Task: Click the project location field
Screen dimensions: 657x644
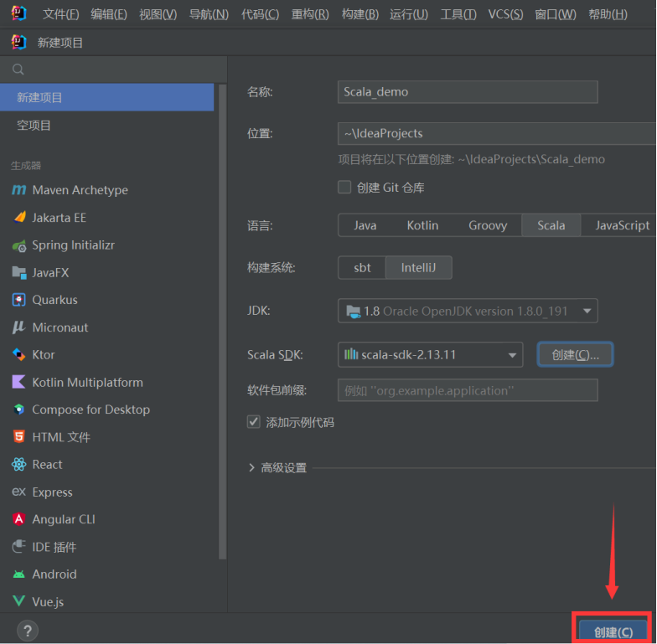Action: 497,134
